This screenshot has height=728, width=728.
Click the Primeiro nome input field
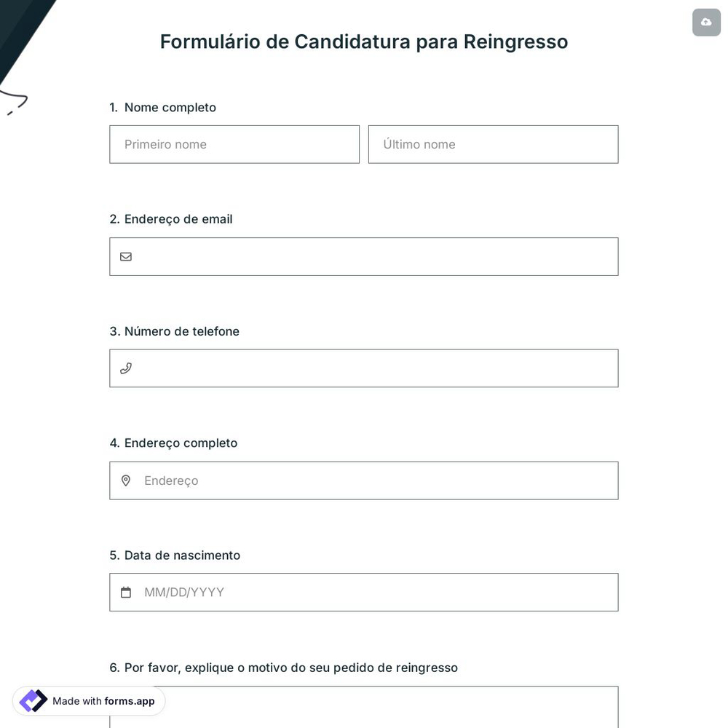pyautogui.click(x=234, y=144)
